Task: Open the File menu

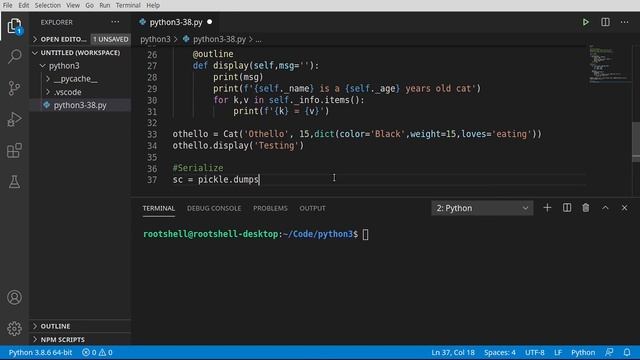Action: click(7, 5)
